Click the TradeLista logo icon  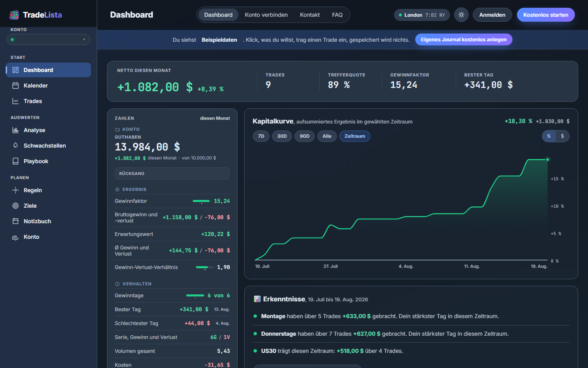click(14, 15)
